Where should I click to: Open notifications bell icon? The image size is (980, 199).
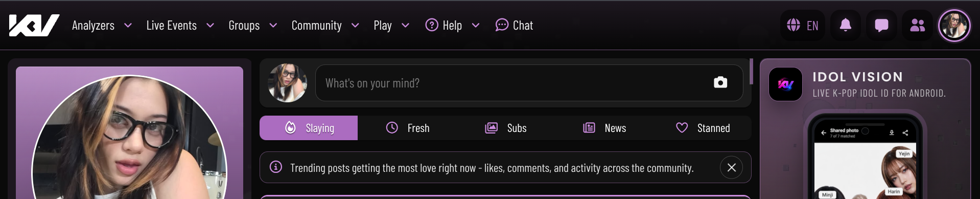(x=846, y=25)
